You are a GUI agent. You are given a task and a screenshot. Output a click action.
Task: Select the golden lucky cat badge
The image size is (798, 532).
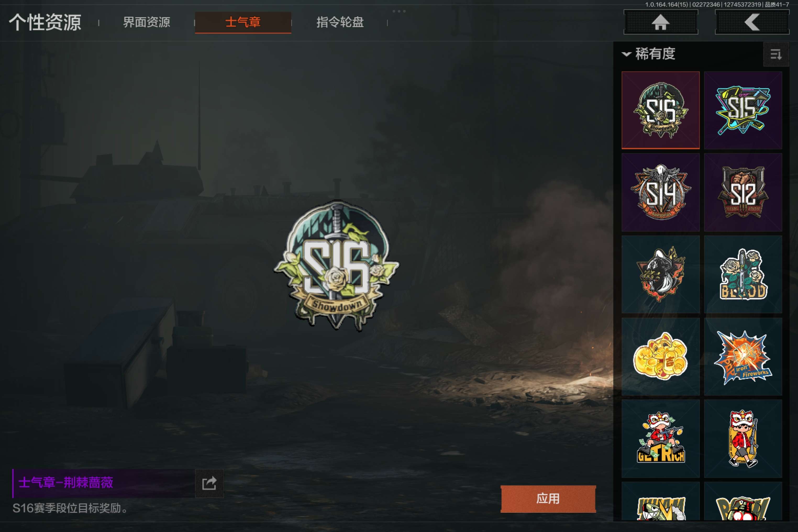[660, 356]
